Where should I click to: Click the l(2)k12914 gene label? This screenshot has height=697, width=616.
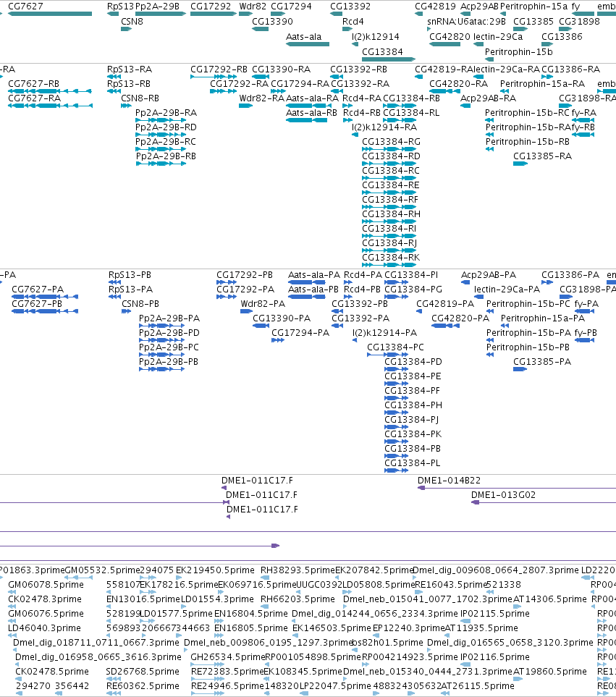(376, 36)
